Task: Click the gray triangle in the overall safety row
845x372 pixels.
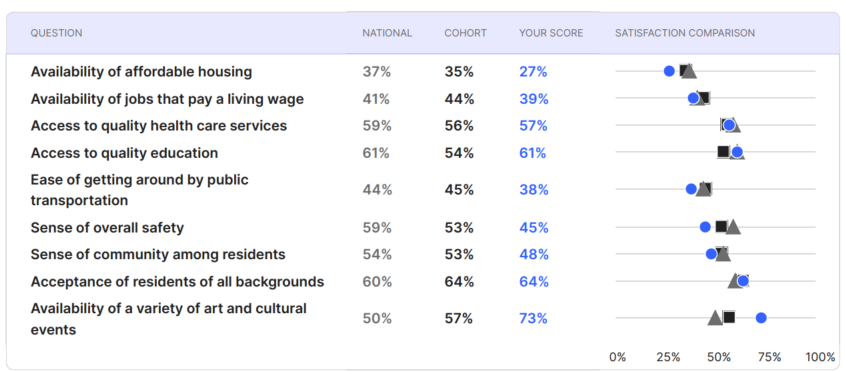Action: 733,227
